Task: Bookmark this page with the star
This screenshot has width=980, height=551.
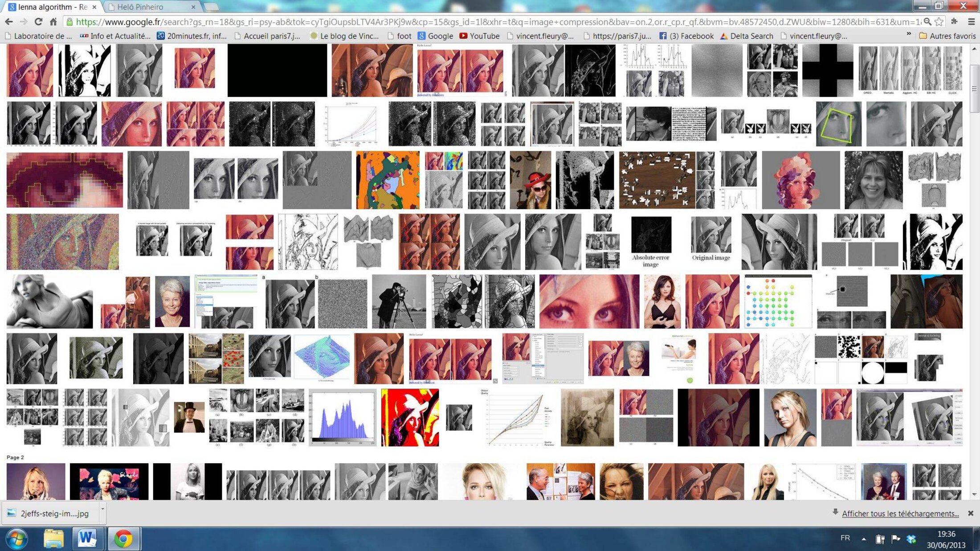Action: 939,21
